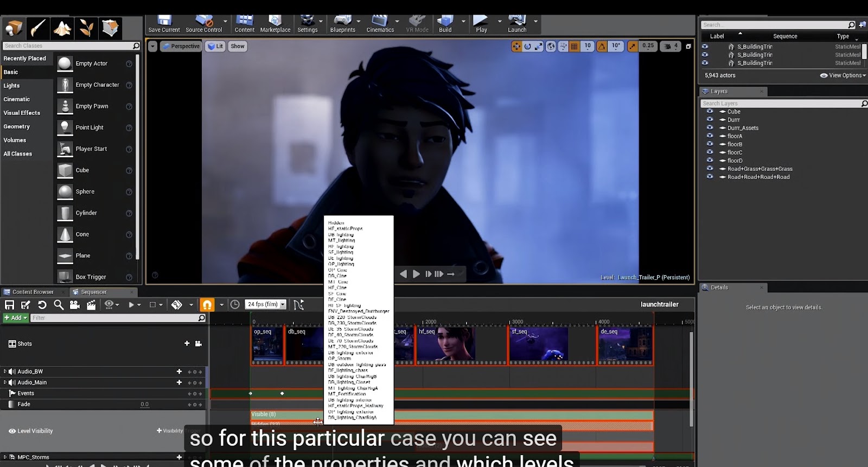Click Sequencer find in content browser magnifier

(59, 305)
